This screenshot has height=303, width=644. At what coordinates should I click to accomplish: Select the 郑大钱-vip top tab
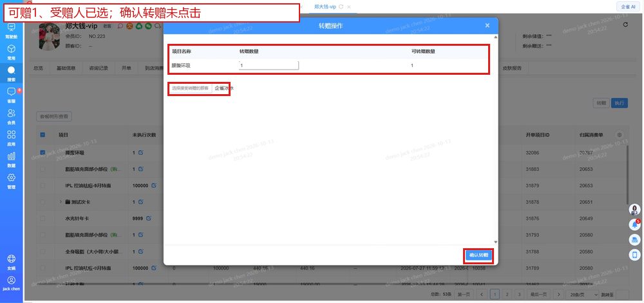click(x=325, y=7)
